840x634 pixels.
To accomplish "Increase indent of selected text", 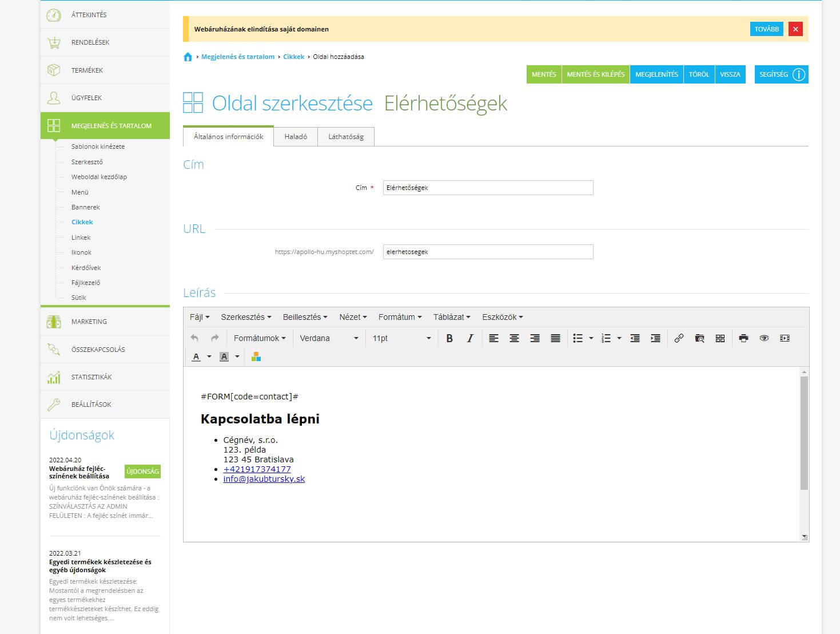I will click(655, 338).
